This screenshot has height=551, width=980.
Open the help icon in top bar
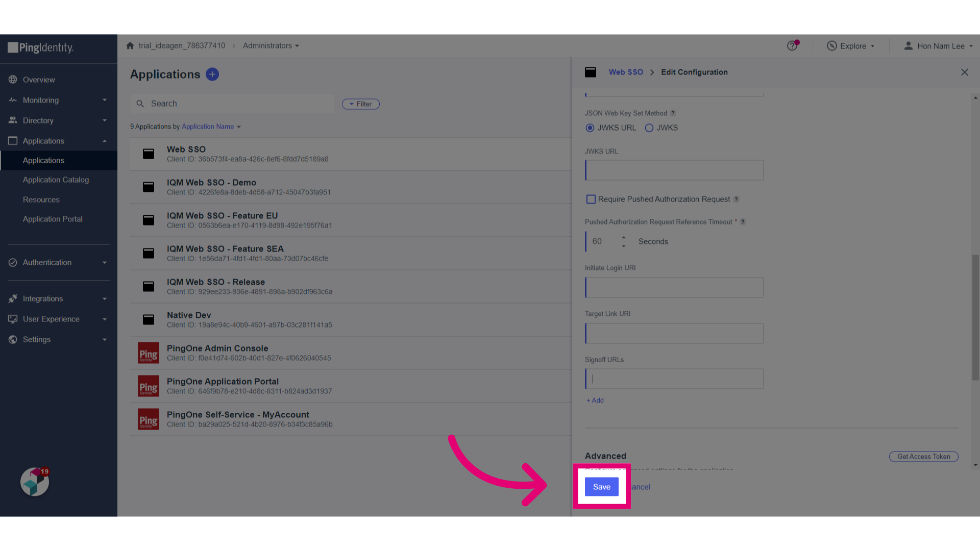(x=792, y=46)
